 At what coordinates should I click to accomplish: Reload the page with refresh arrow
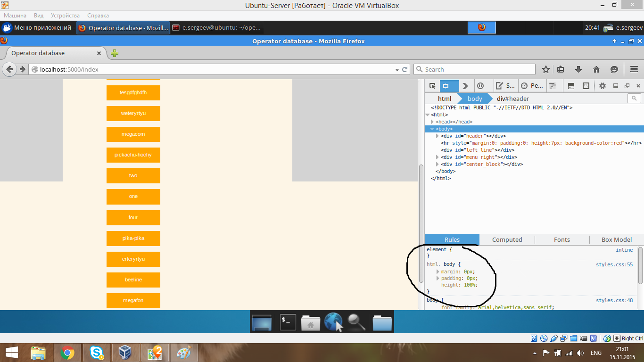405,69
